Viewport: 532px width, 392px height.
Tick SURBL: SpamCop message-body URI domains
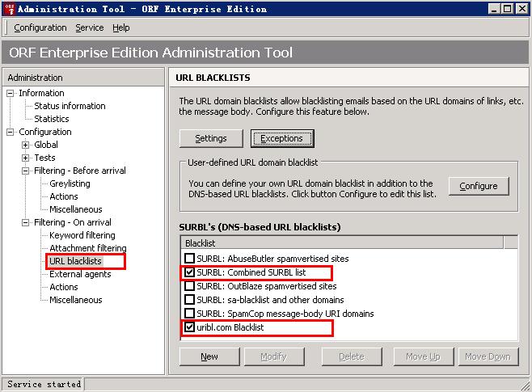point(189,313)
